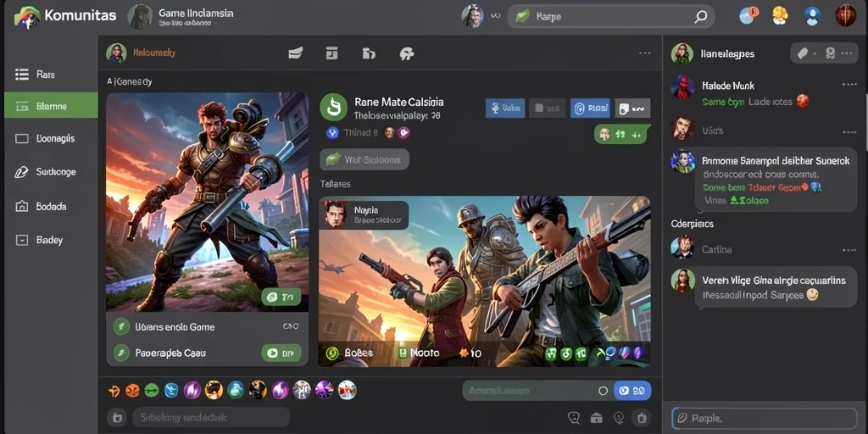The width and height of the screenshot is (868, 434).
Task: Toggle the green switch next to Paperapeb Caas
Action: pos(281,353)
